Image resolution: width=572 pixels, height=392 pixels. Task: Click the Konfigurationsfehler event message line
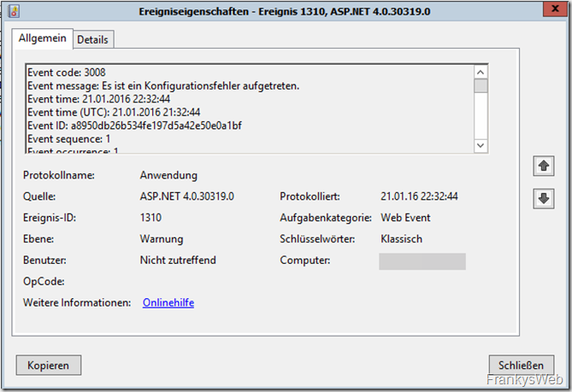click(162, 86)
